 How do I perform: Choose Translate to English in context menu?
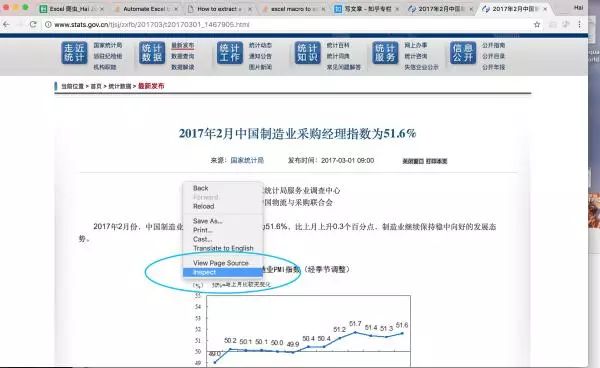223,248
